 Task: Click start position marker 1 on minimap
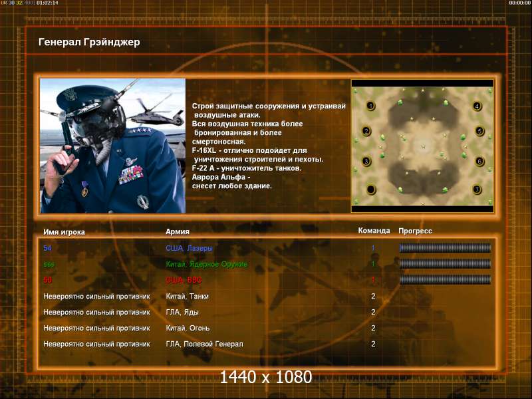(371, 106)
